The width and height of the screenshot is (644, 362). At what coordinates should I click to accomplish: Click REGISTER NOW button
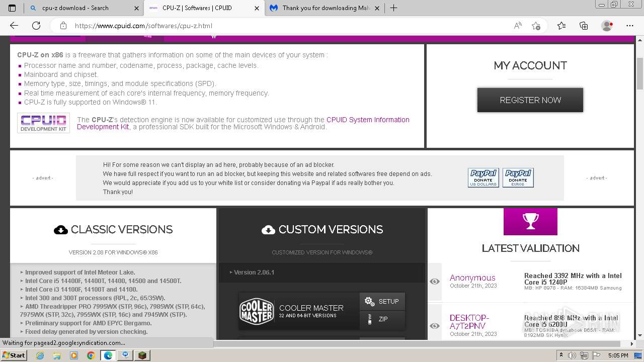point(530,100)
